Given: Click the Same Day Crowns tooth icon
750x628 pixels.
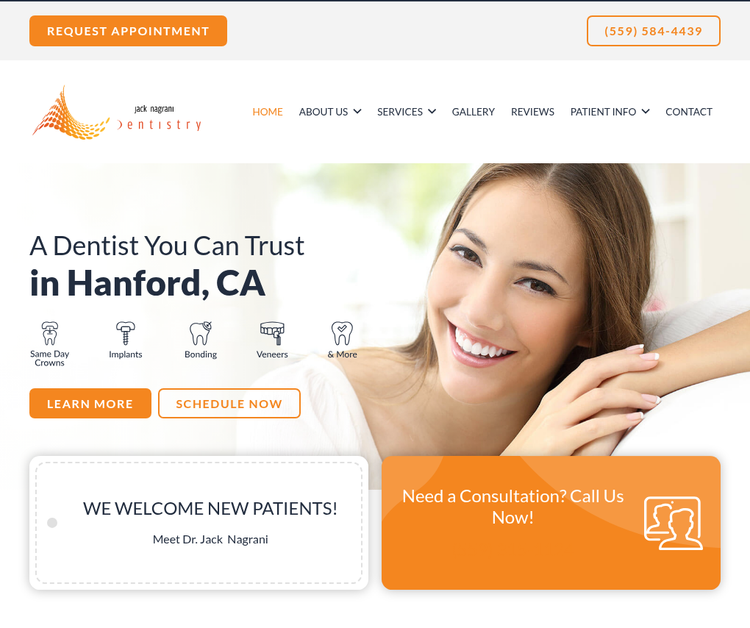Looking at the screenshot, I should click(x=50, y=333).
